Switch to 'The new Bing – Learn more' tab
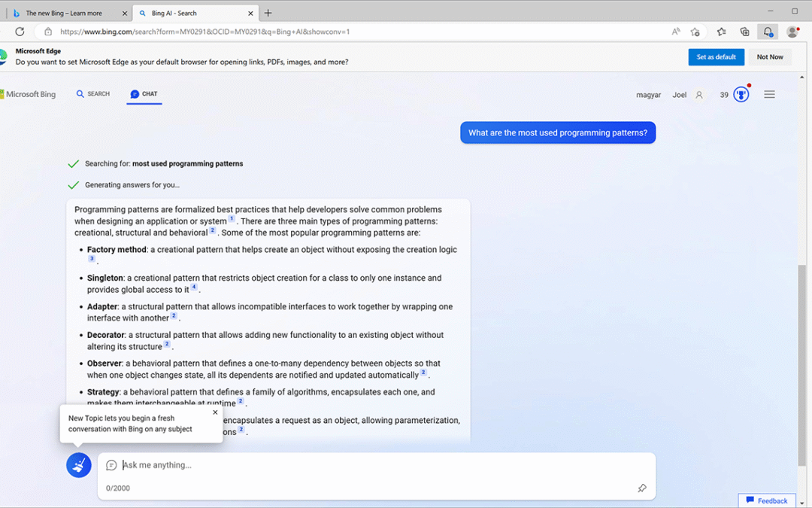The height and width of the screenshot is (508, 812). [64, 13]
